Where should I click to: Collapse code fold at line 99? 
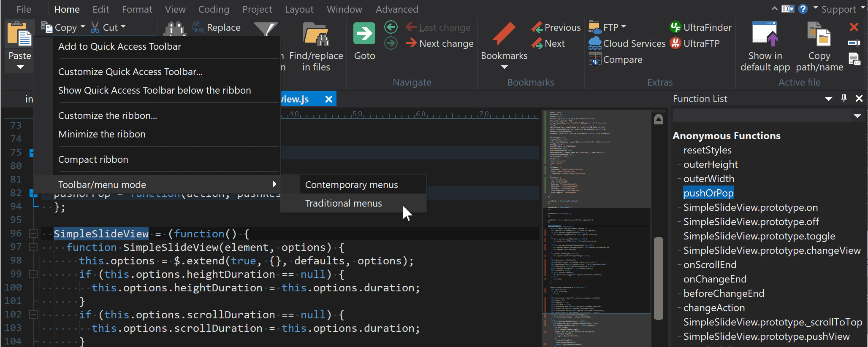tap(33, 274)
